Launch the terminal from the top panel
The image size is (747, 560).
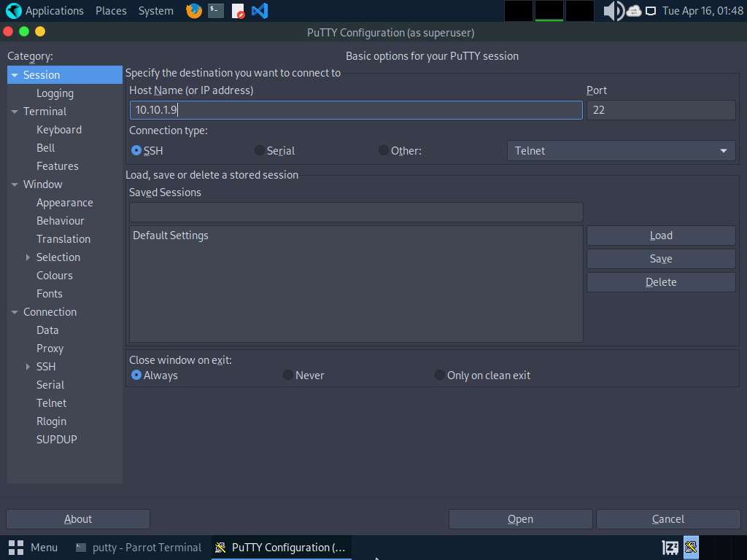(x=215, y=10)
